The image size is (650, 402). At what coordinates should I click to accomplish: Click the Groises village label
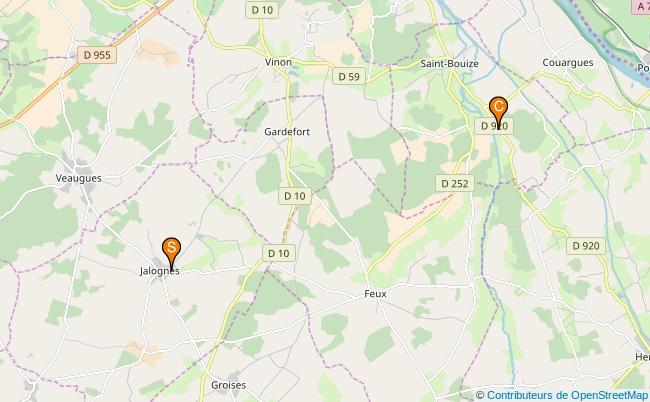[228, 385]
